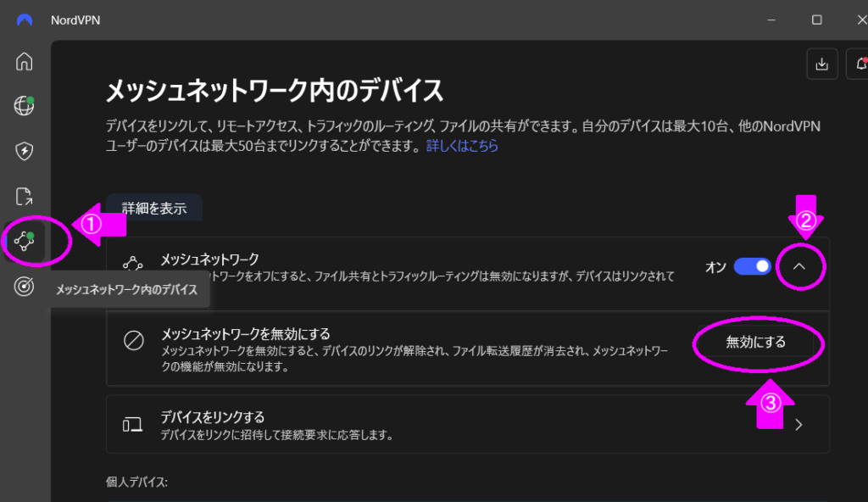This screenshot has width=868, height=502.
Task: Click the NordVPN logo in the title bar
Action: click(x=25, y=20)
